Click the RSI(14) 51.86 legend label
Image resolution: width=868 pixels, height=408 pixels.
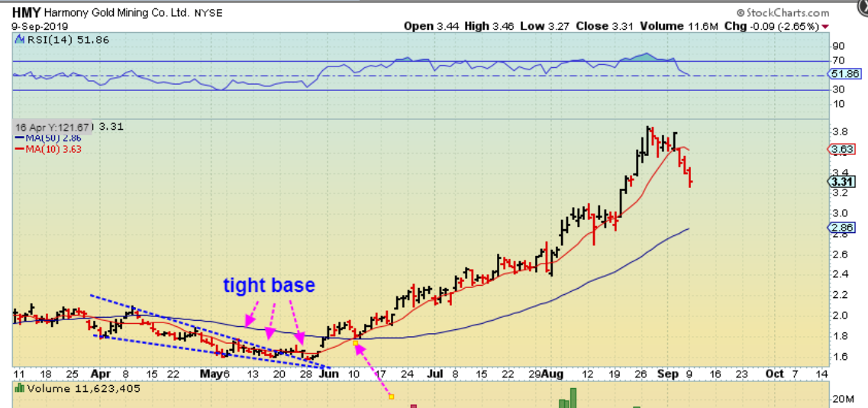[x=67, y=40]
